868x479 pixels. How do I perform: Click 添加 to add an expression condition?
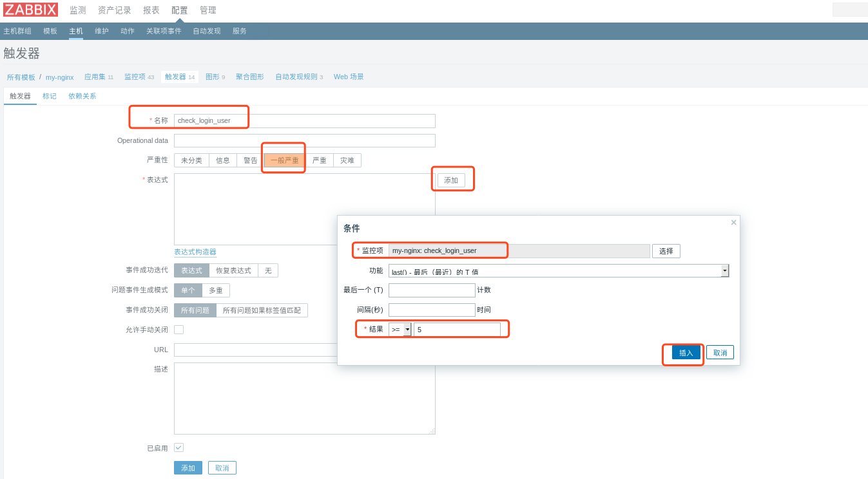(x=452, y=180)
